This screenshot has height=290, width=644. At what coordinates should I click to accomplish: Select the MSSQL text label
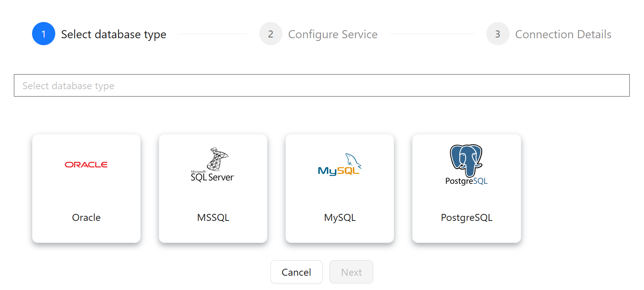pyautogui.click(x=213, y=217)
